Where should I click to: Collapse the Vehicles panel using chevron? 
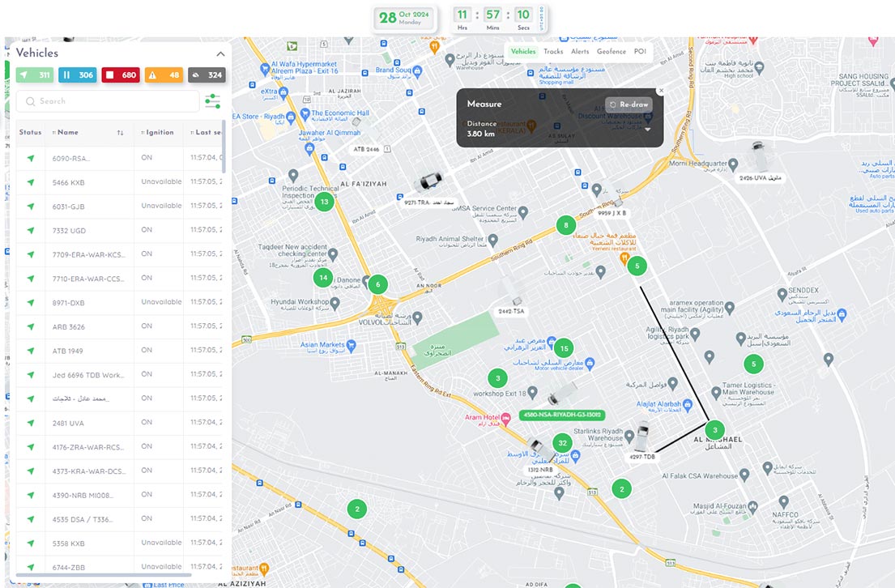point(219,53)
